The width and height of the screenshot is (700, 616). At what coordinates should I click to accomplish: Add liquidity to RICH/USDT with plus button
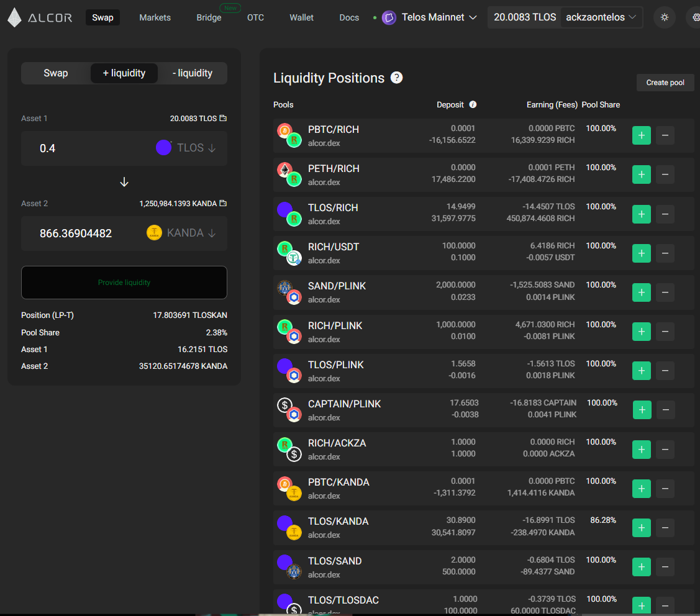(x=642, y=253)
